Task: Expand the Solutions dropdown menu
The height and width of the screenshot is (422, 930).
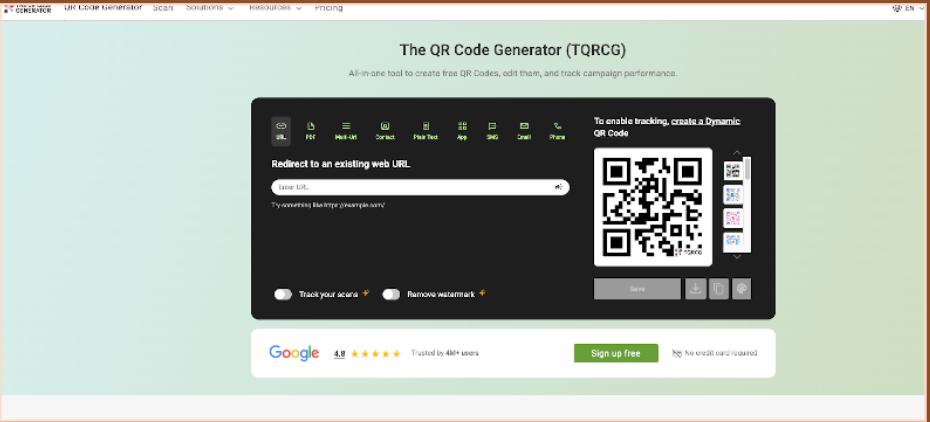Action: click(209, 8)
